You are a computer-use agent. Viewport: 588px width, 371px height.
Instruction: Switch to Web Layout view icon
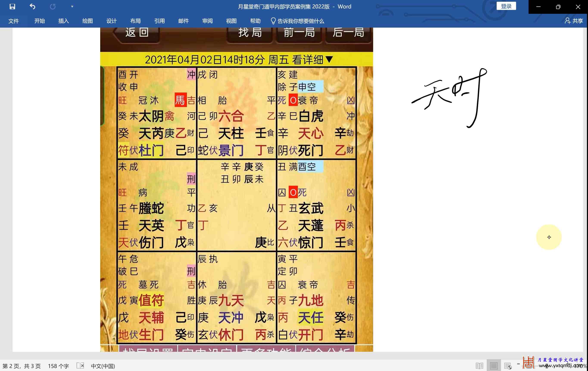(x=508, y=366)
